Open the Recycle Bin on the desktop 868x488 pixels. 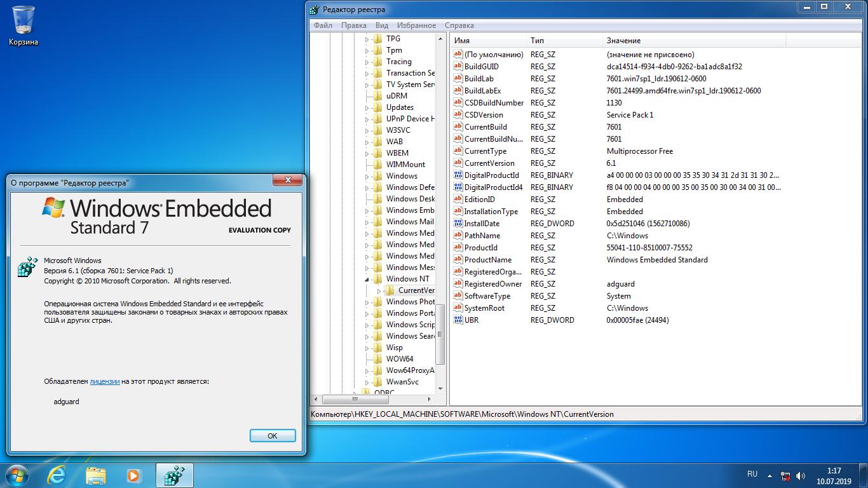[x=24, y=19]
